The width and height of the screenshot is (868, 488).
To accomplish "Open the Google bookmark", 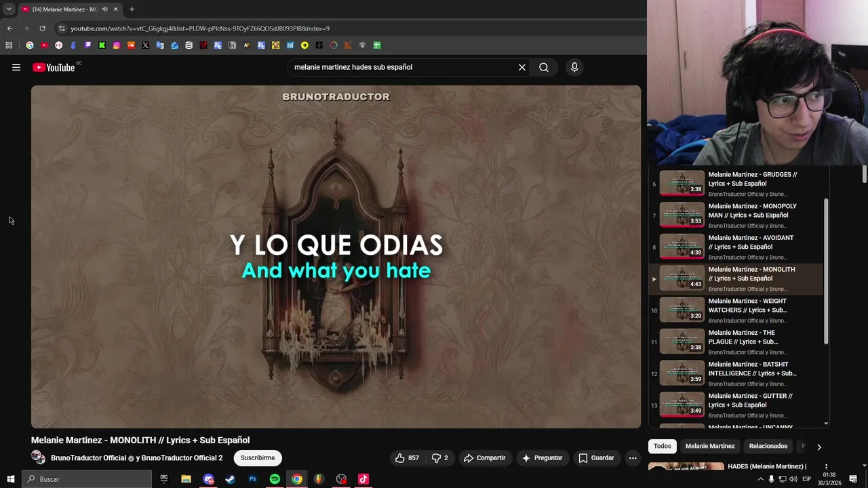I will point(30,45).
